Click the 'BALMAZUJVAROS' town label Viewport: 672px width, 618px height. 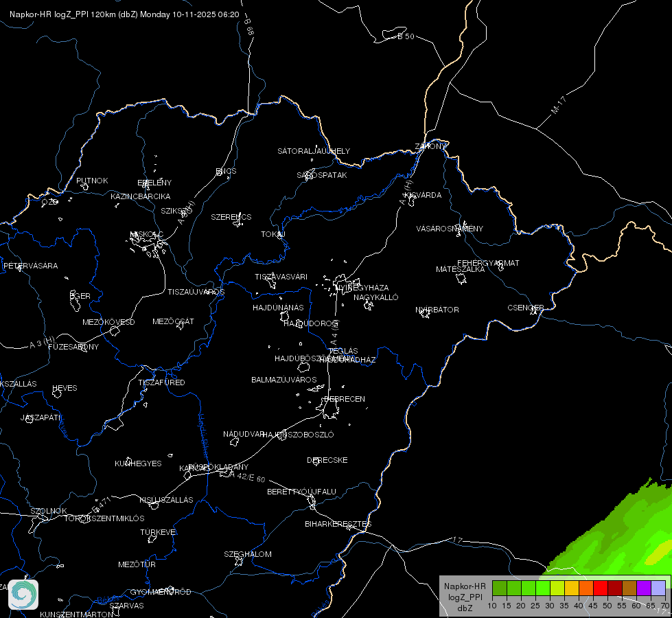(x=283, y=380)
